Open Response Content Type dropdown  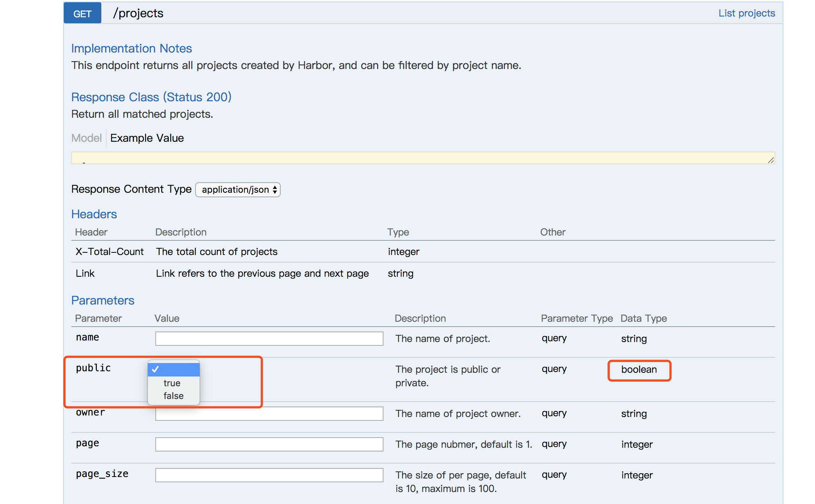(x=238, y=190)
